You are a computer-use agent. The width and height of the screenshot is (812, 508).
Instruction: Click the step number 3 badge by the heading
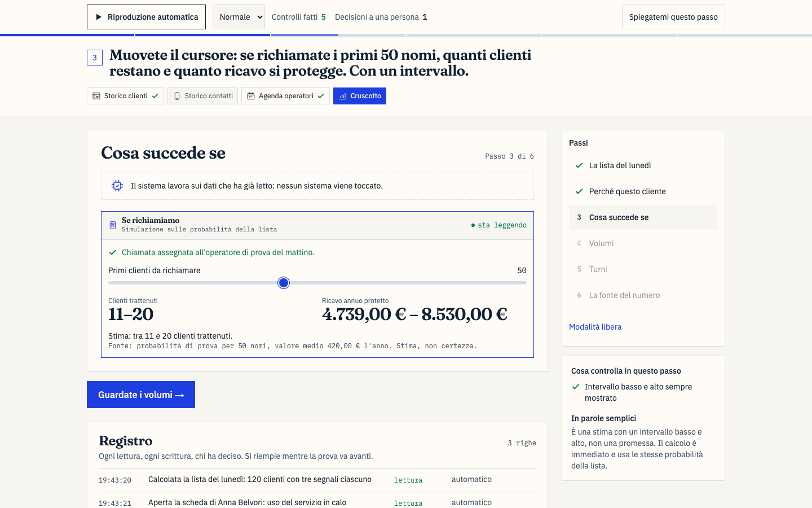95,58
